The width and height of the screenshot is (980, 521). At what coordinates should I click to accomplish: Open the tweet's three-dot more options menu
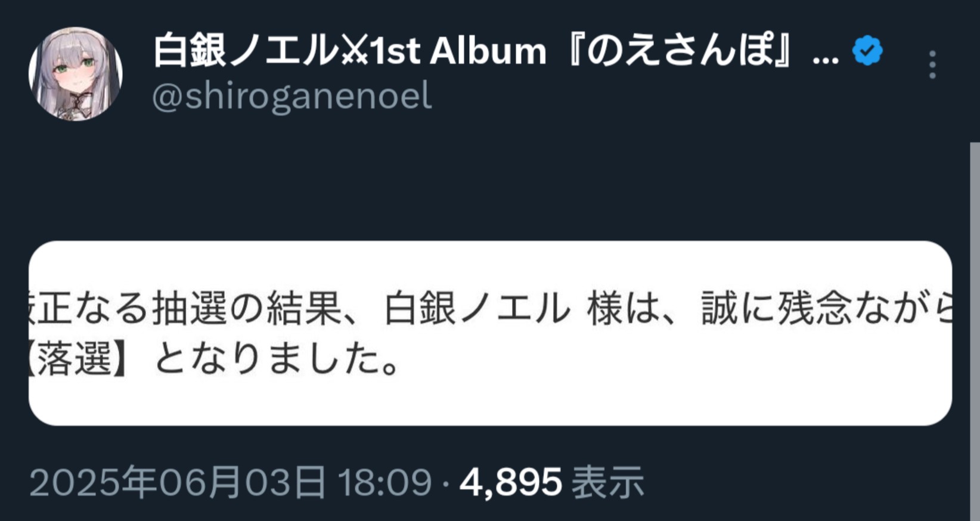tap(932, 65)
